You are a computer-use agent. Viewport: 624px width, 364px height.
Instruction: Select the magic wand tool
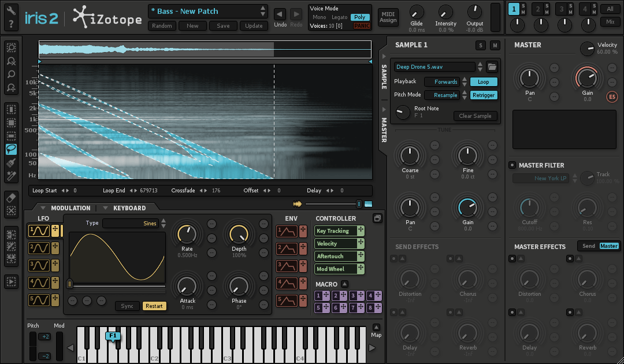coord(11,176)
